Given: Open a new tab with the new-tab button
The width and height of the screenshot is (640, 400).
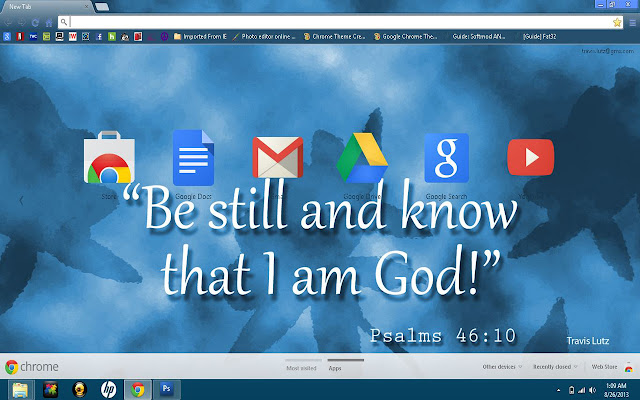Looking at the screenshot, I should 102,7.
